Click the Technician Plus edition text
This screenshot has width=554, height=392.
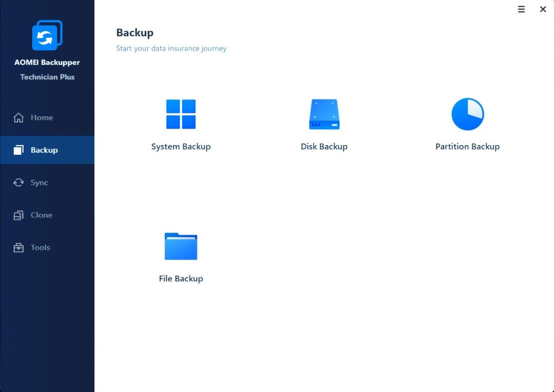tap(47, 77)
